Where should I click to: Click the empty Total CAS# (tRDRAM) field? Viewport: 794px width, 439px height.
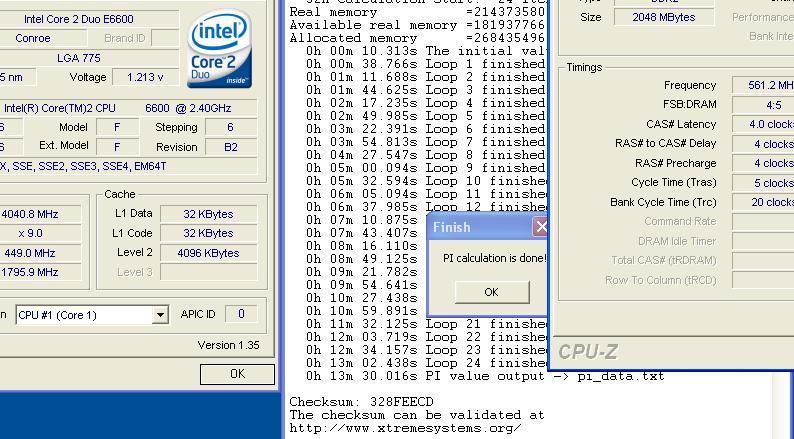click(x=763, y=260)
